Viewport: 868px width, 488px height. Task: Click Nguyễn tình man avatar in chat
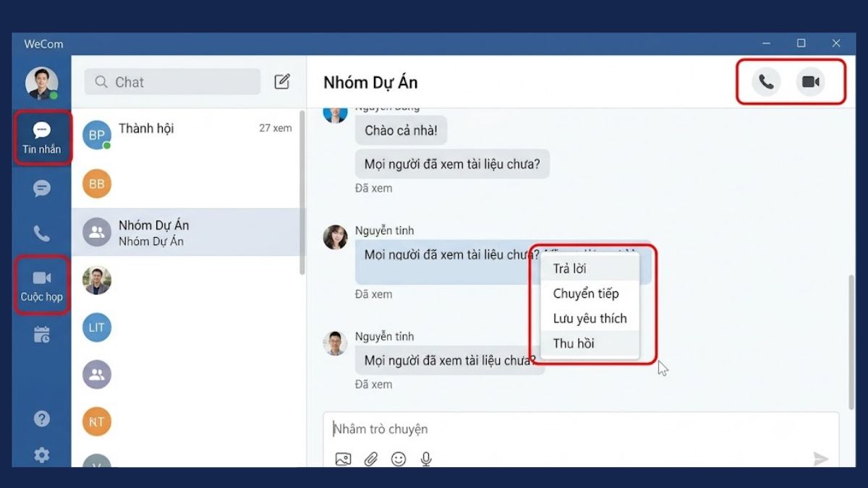click(x=335, y=343)
